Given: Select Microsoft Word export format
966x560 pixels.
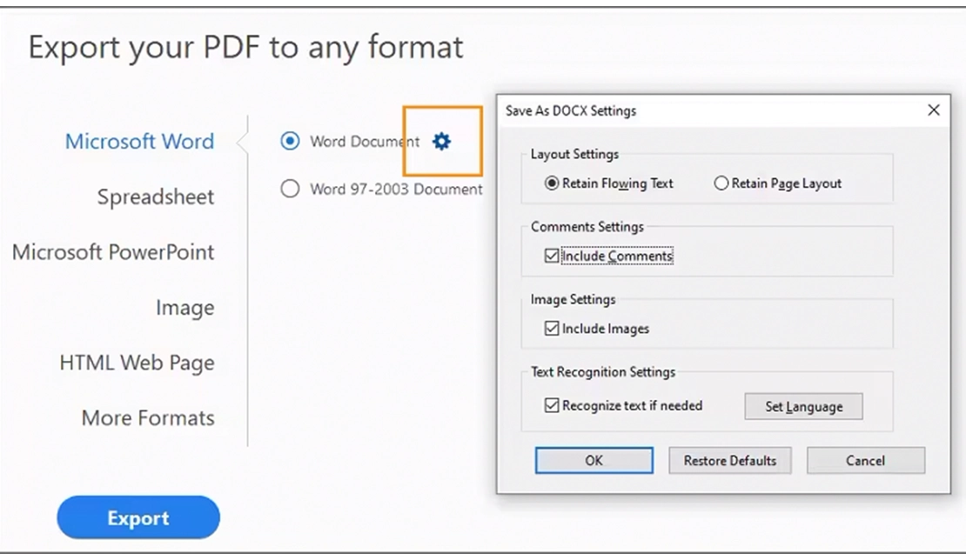Looking at the screenshot, I should pyautogui.click(x=139, y=141).
